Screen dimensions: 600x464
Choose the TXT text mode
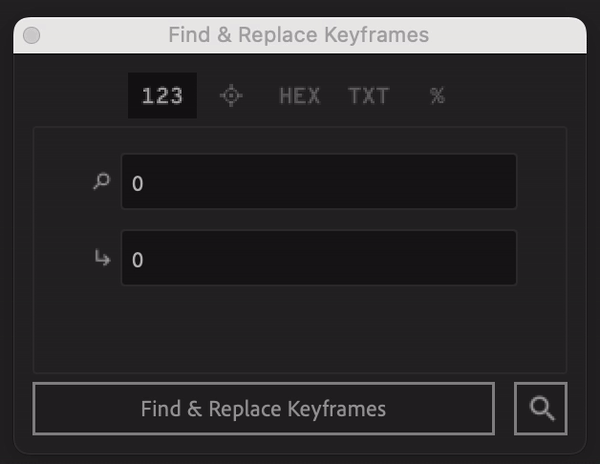point(368,95)
